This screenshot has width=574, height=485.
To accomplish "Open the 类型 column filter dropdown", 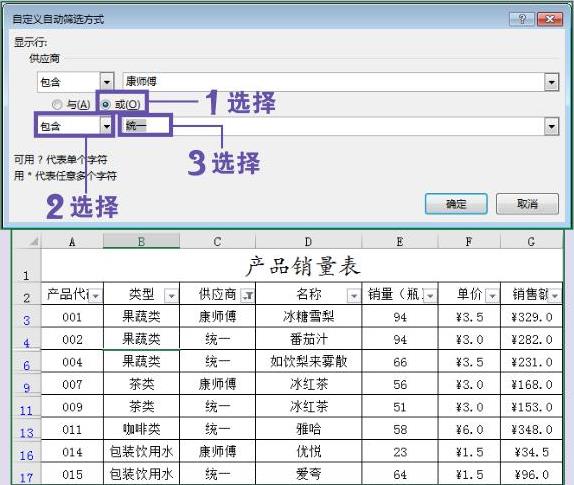I will pos(171,295).
